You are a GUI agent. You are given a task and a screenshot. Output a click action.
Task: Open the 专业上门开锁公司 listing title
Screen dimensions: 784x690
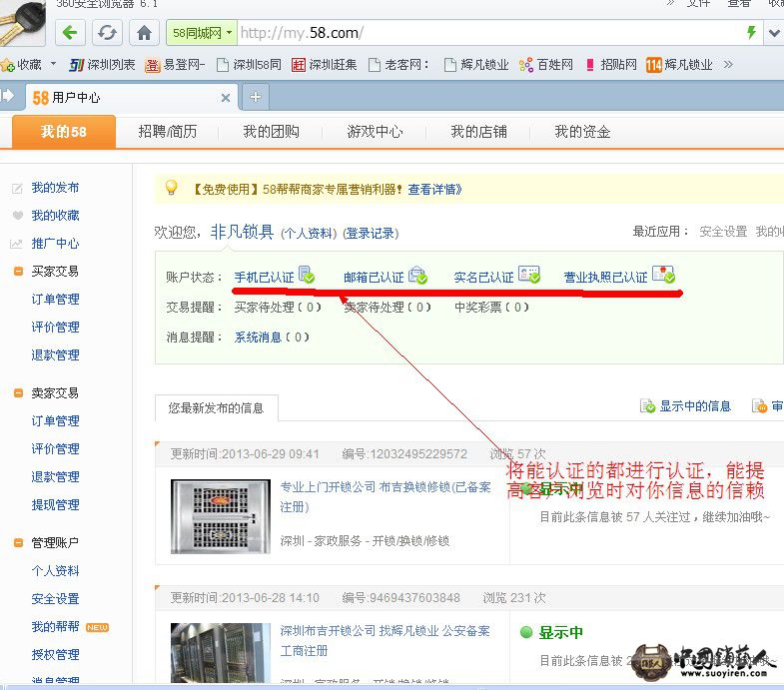[x=386, y=496]
